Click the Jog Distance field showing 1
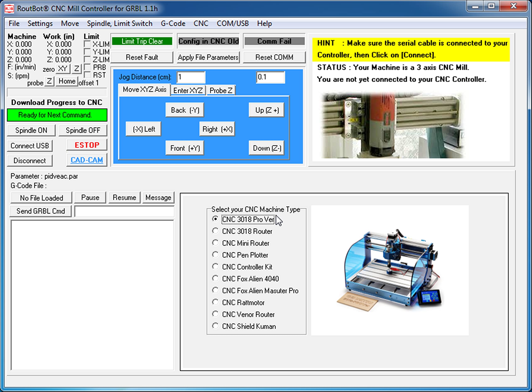This screenshot has width=532, height=392. 191,77
